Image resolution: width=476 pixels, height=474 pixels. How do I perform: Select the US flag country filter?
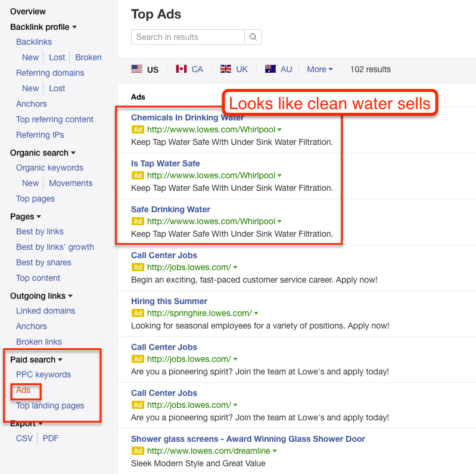pyautogui.click(x=145, y=69)
